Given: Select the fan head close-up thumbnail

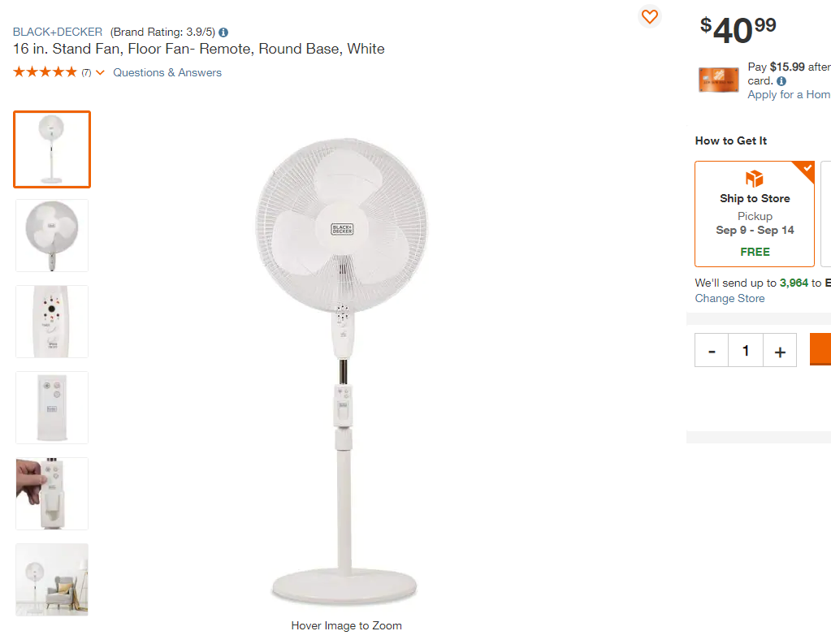Looking at the screenshot, I should [x=52, y=236].
